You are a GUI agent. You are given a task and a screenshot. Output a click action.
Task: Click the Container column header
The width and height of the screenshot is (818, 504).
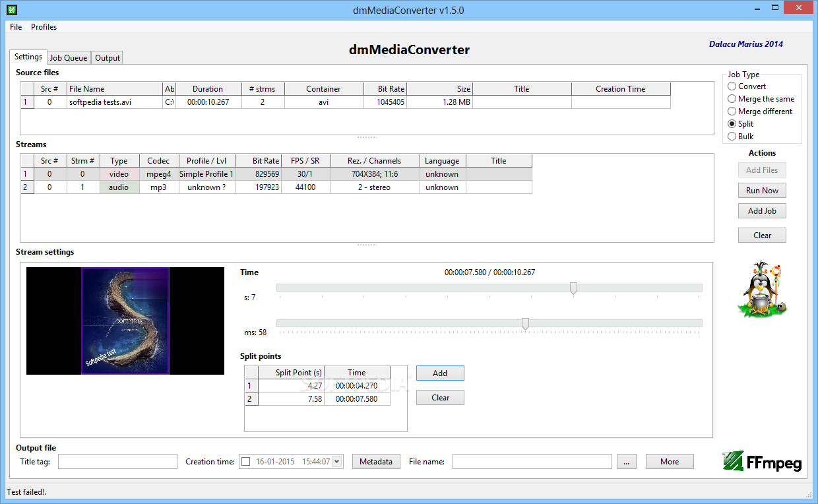(x=323, y=89)
